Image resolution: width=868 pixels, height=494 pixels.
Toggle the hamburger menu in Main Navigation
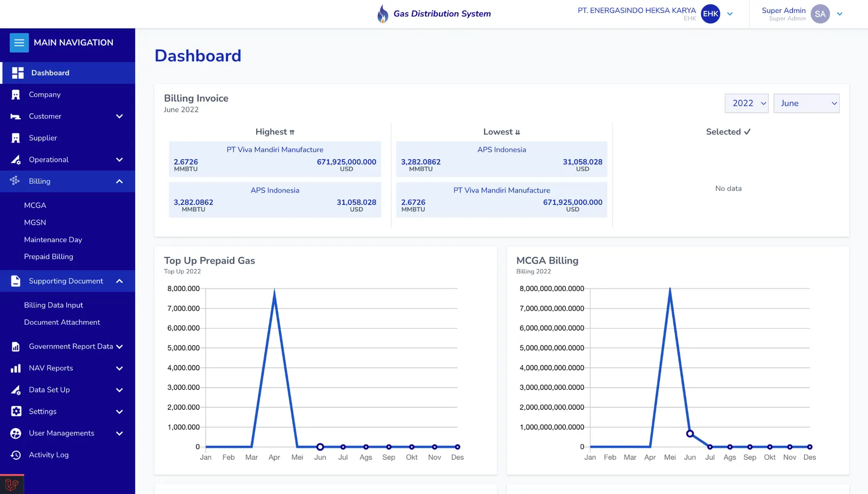click(x=19, y=43)
